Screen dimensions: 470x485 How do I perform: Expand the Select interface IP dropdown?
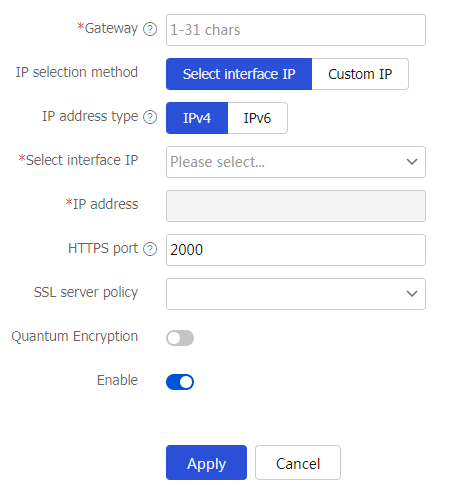pyautogui.click(x=296, y=162)
